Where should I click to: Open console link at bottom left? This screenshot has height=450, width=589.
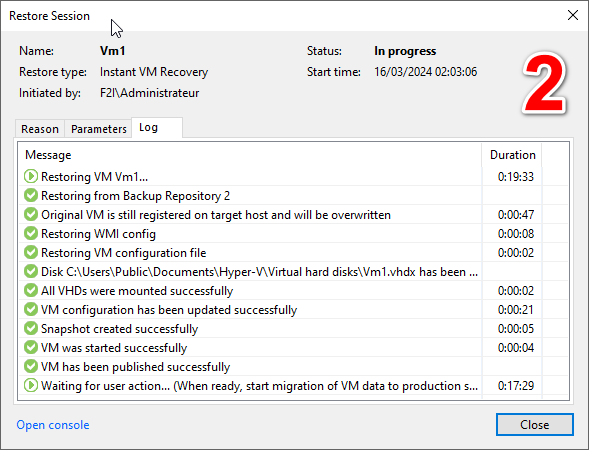click(53, 425)
